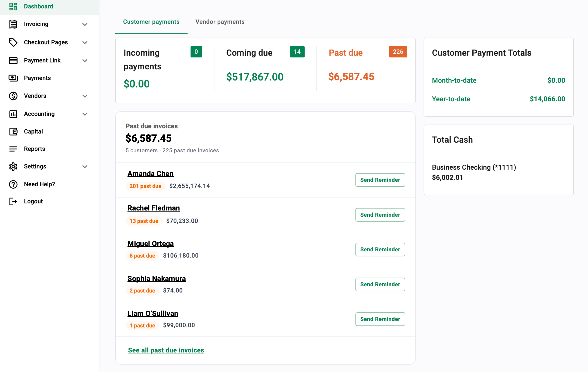Viewport: 588px width, 372px height.
Task: Click the Logout arrow icon
Action: (13, 202)
